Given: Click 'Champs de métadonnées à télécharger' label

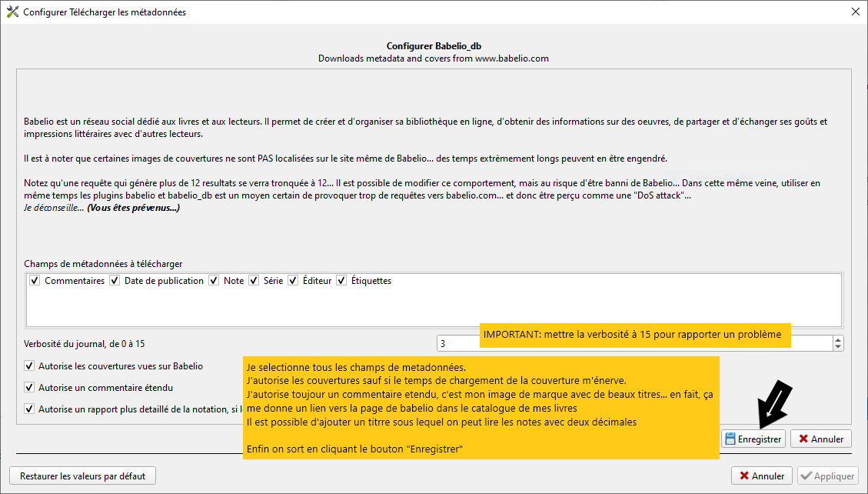Looking at the screenshot, I should [103, 264].
